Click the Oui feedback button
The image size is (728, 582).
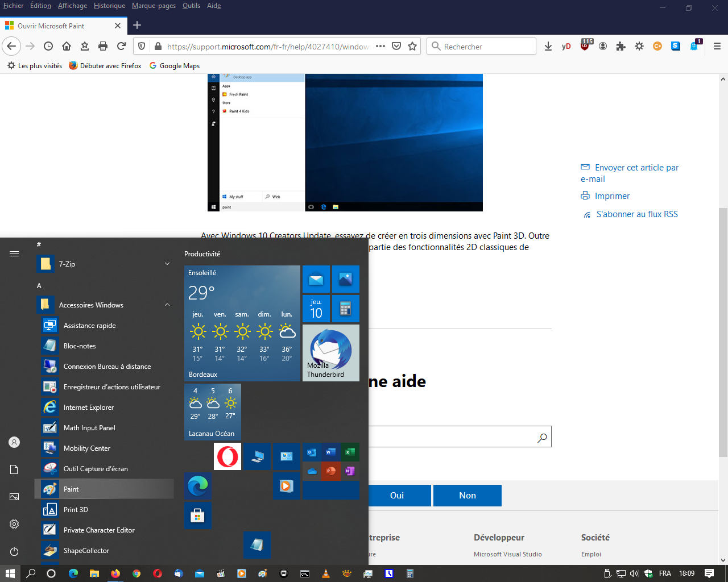(x=397, y=496)
